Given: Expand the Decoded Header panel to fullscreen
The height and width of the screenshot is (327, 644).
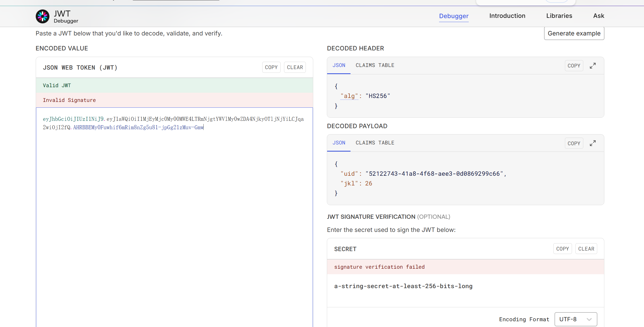Looking at the screenshot, I should coord(593,66).
